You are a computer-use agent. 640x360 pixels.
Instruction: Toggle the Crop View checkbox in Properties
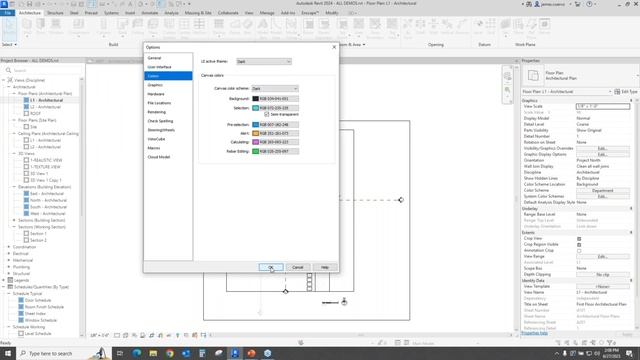pyautogui.click(x=579, y=239)
